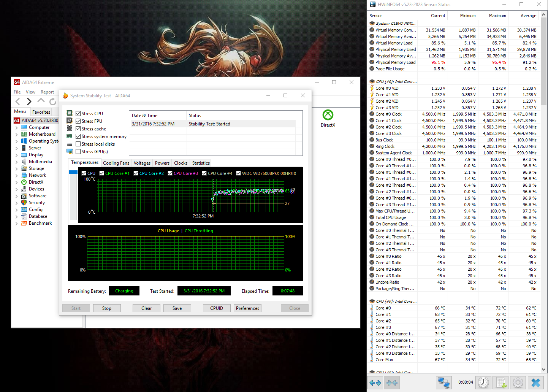The image size is (548, 392).
Task: Click the HWiNFO start logging sheet icon
Action: (501, 382)
